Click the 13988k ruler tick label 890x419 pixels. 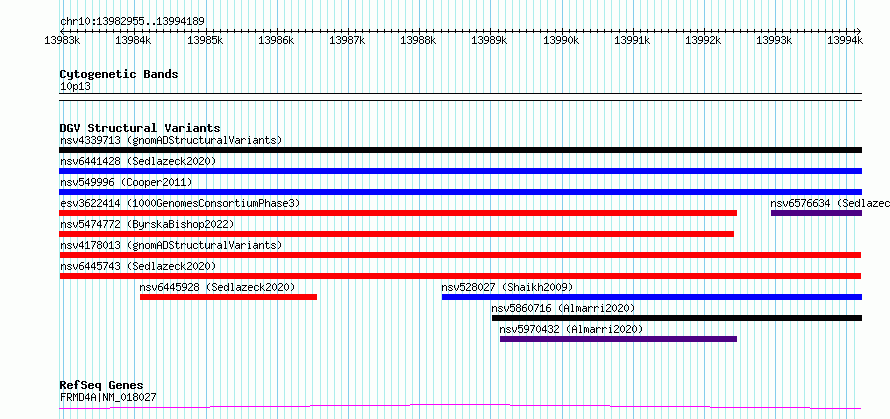419,40
